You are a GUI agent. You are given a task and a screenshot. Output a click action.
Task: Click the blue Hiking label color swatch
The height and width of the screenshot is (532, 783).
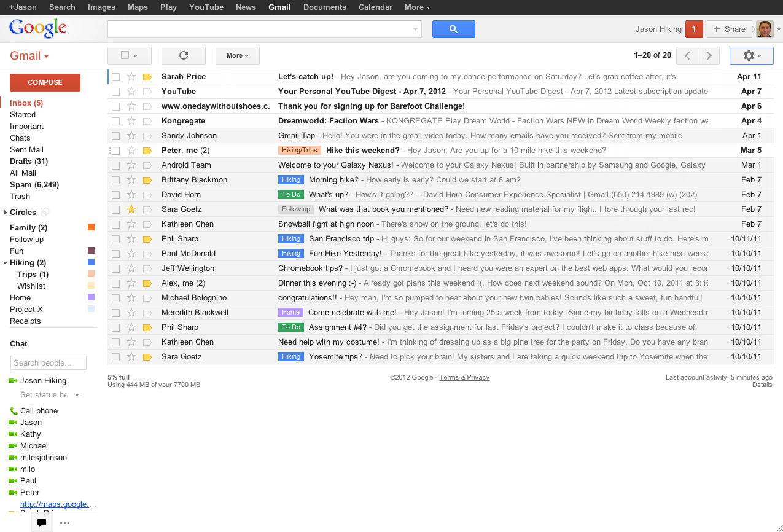click(91, 263)
